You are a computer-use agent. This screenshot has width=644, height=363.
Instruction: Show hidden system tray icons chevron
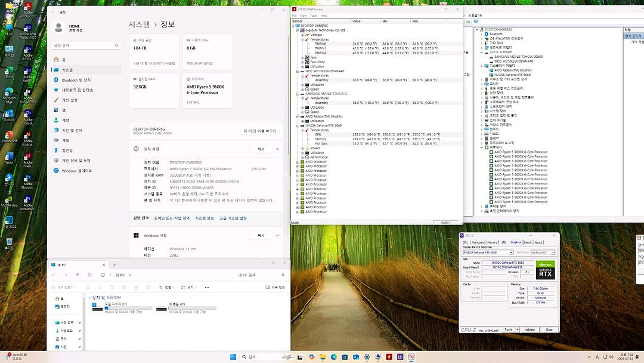click(x=589, y=357)
